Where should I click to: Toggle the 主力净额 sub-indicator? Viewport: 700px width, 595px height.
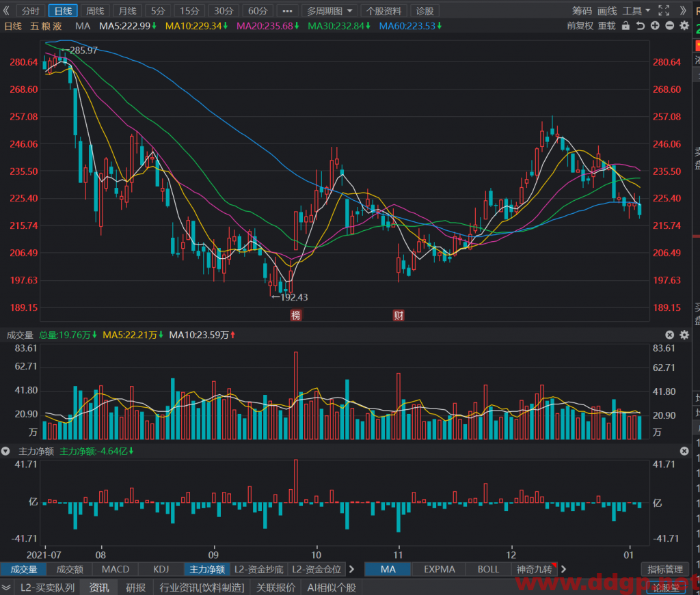pyautogui.click(x=207, y=569)
